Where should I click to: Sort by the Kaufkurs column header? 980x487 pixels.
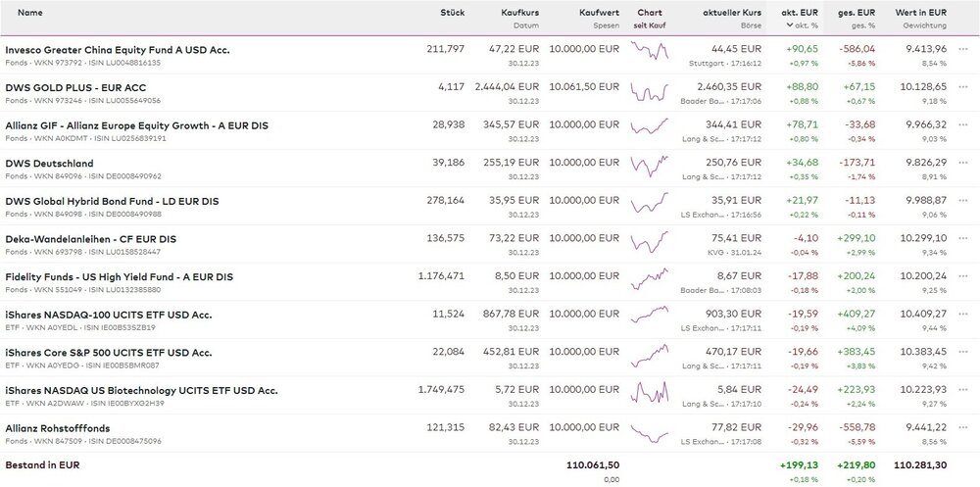click(519, 13)
